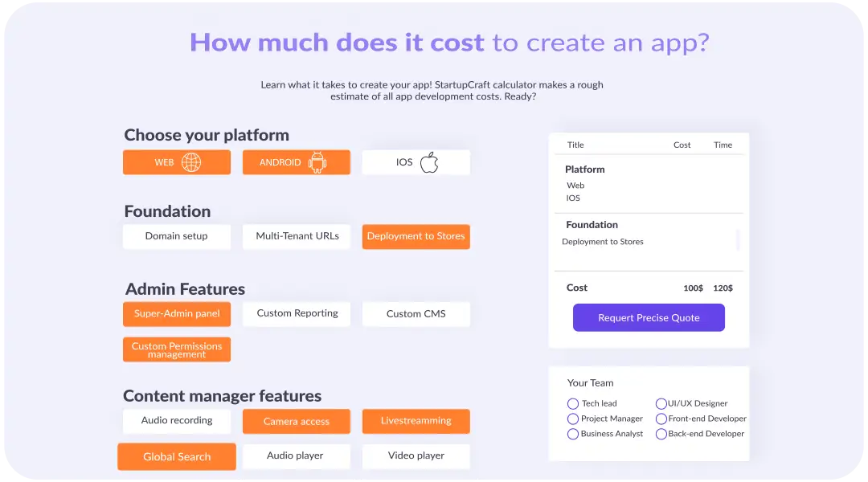Add the Custom Reporting feature
868x482 pixels.
[x=297, y=314]
